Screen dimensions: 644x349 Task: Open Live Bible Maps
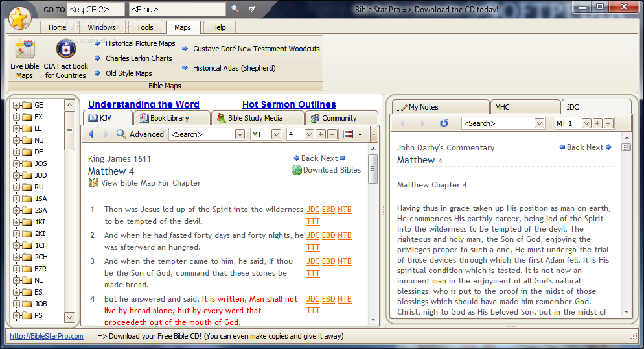pos(25,59)
